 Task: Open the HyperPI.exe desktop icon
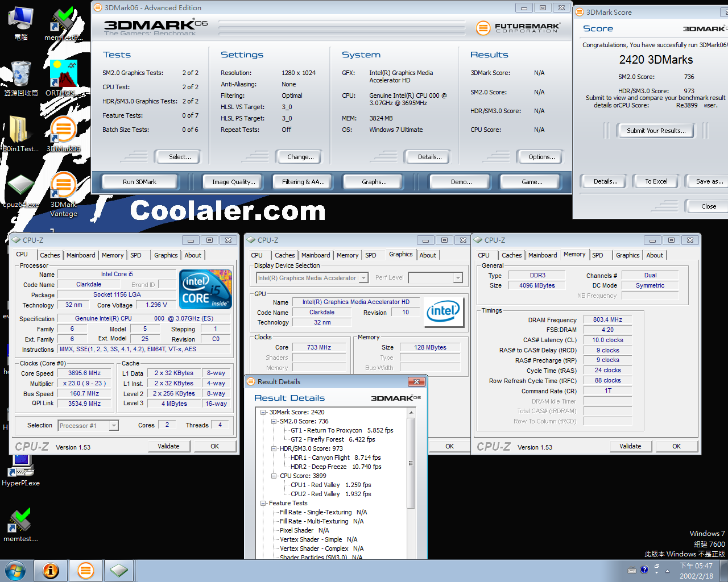click(x=20, y=471)
